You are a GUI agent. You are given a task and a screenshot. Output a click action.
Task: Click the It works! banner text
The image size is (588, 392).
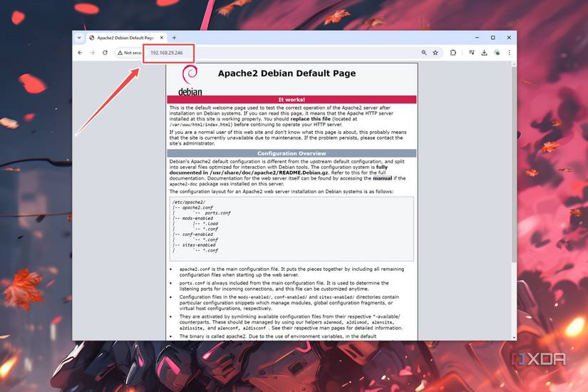292,99
